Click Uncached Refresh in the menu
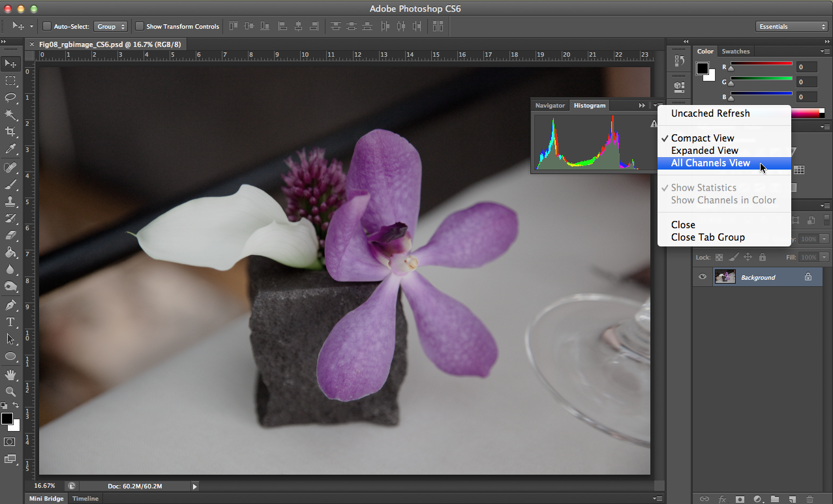 [x=710, y=113]
